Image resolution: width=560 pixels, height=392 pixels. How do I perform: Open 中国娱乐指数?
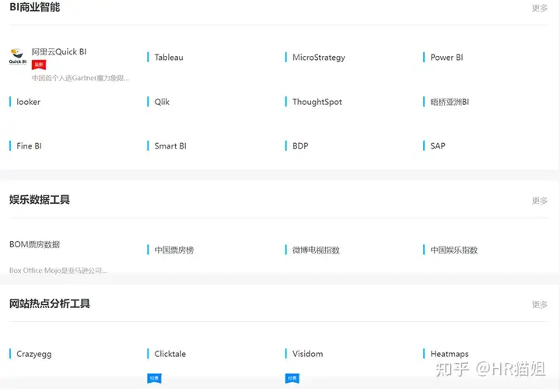454,250
